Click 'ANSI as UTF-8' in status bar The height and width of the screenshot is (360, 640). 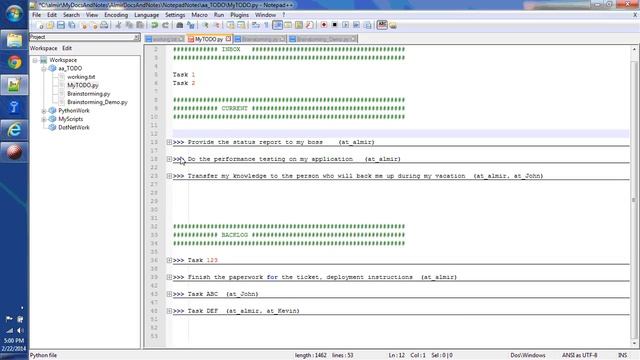[x=580, y=355]
